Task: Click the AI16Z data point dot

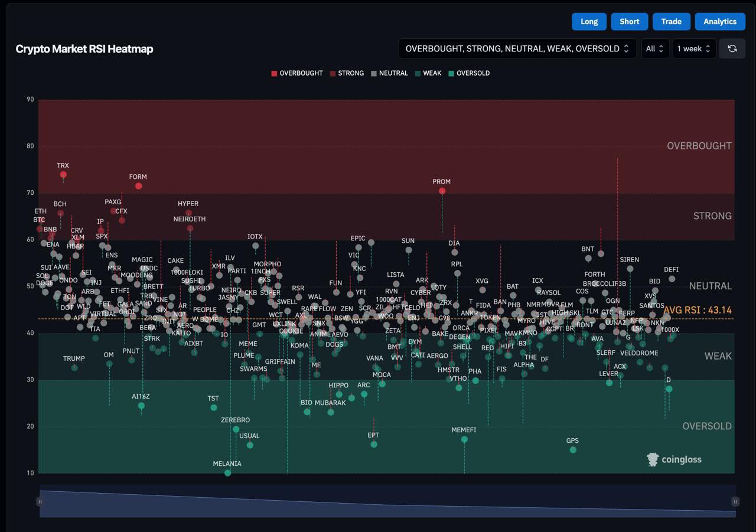Action: 141,406
